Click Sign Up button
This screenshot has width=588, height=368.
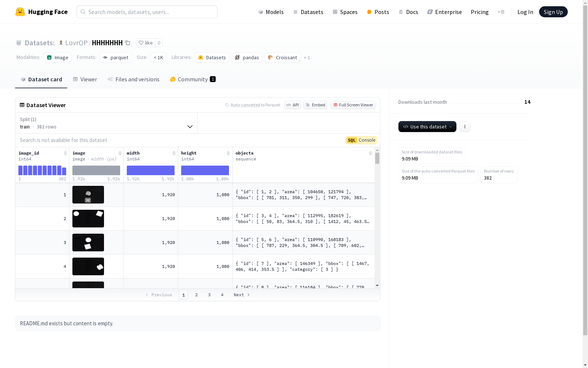click(553, 12)
